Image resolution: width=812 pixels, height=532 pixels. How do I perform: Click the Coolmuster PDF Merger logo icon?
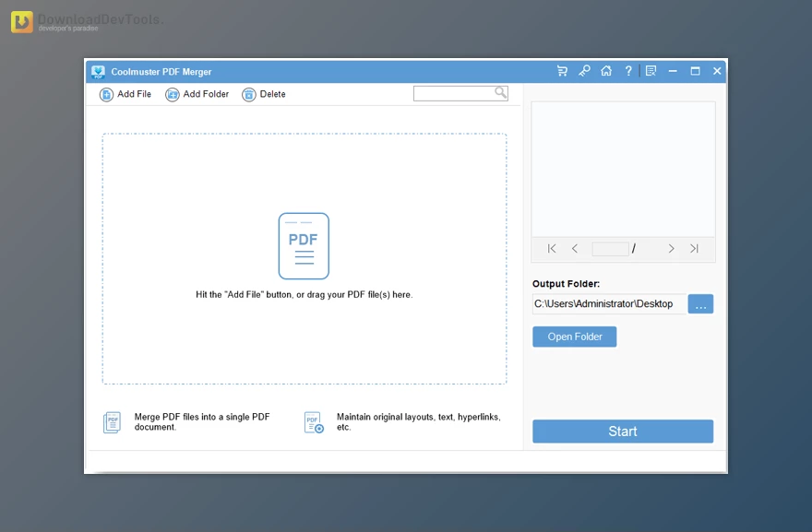(98, 71)
